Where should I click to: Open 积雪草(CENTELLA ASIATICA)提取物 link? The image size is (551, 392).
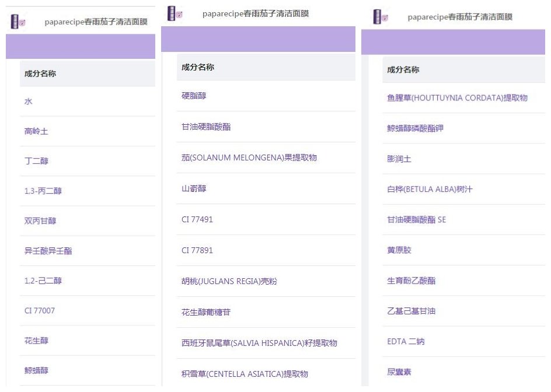click(x=245, y=374)
